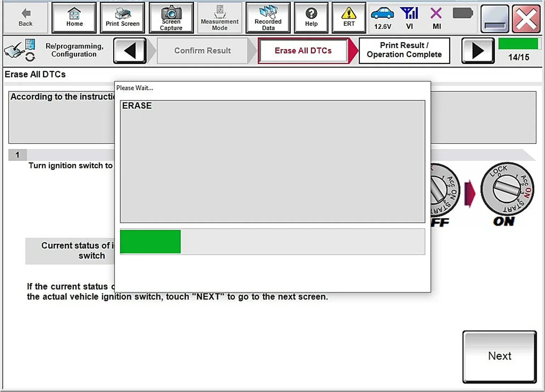Take a Screen Capture
Image resolution: width=545 pixels, height=392 pixels.
tap(171, 18)
